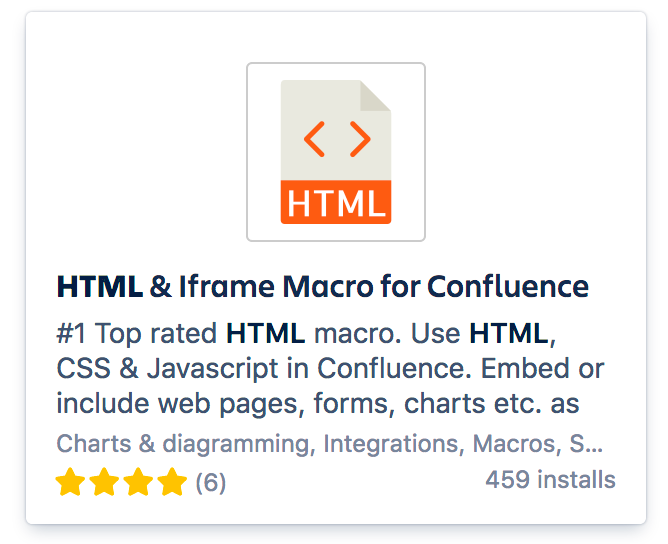668x544 pixels.
Task: Click the second yellow rating star
Action: coord(104,482)
